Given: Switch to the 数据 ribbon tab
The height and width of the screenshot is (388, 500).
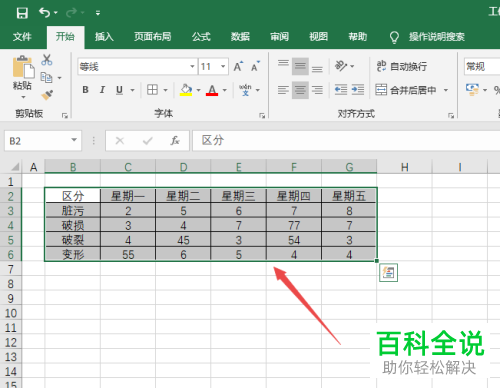Looking at the screenshot, I should pyautogui.click(x=240, y=36).
